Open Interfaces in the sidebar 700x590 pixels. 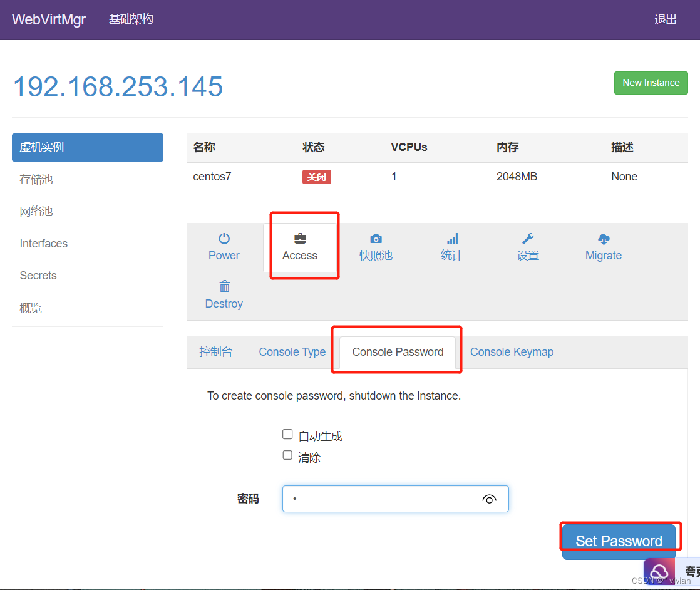[x=44, y=244]
